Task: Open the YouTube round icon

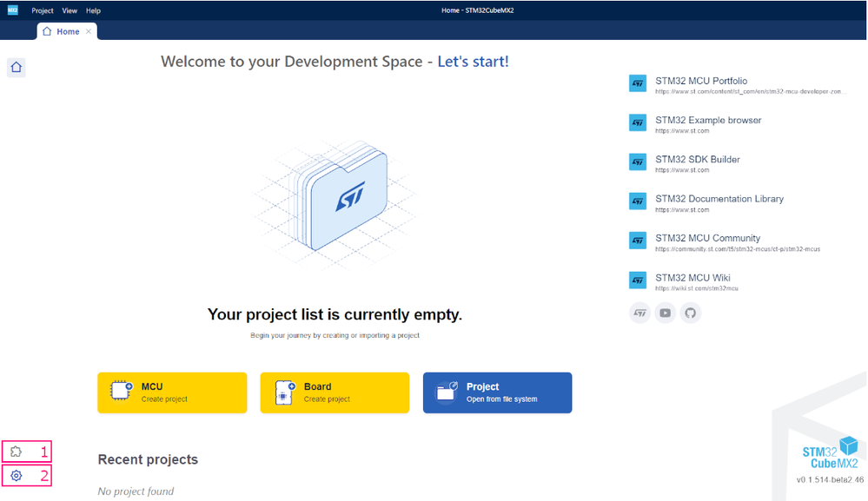Action: coord(666,313)
